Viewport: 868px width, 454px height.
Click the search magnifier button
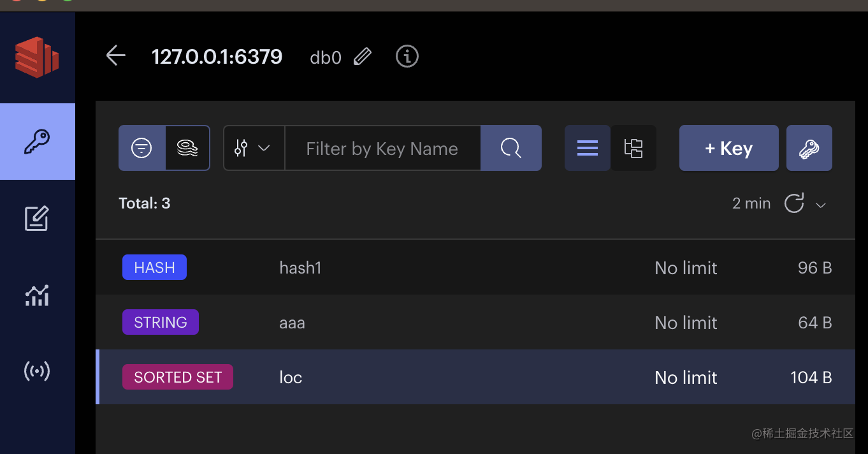coord(510,148)
